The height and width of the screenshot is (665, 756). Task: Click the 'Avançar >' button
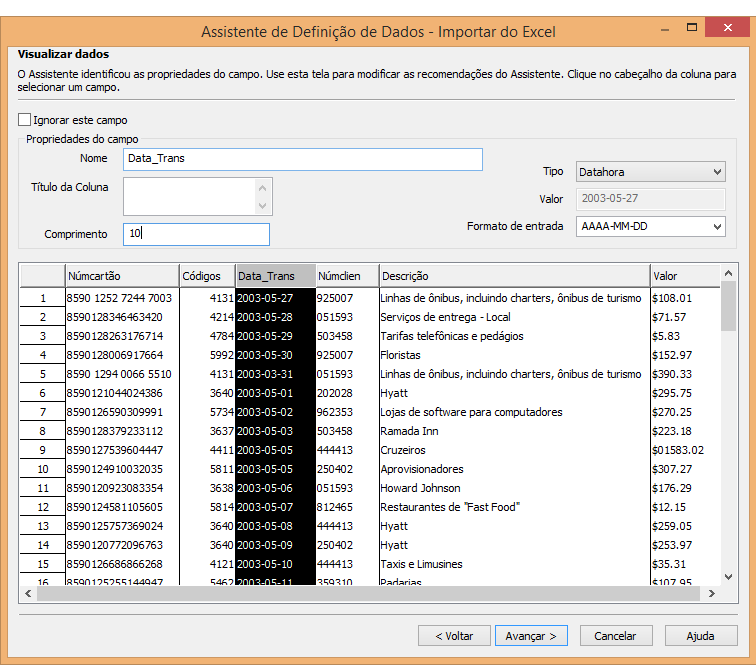(x=531, y=635)
